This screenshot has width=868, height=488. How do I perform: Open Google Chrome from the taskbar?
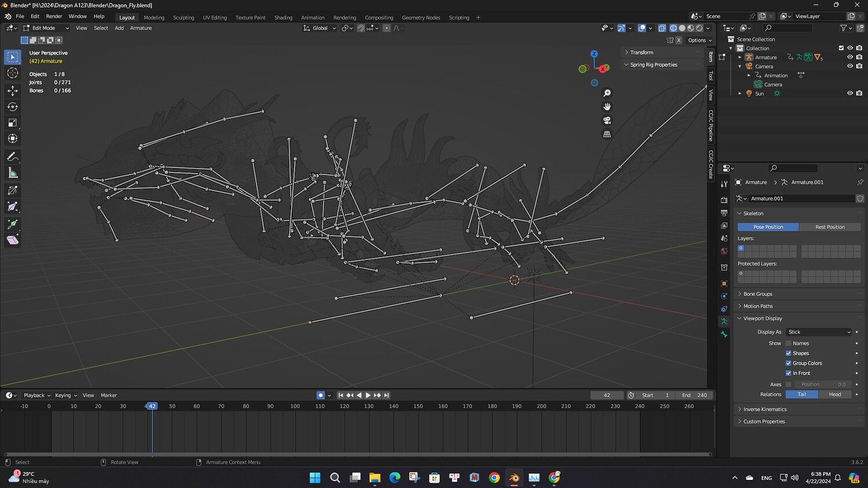point(494,478)
